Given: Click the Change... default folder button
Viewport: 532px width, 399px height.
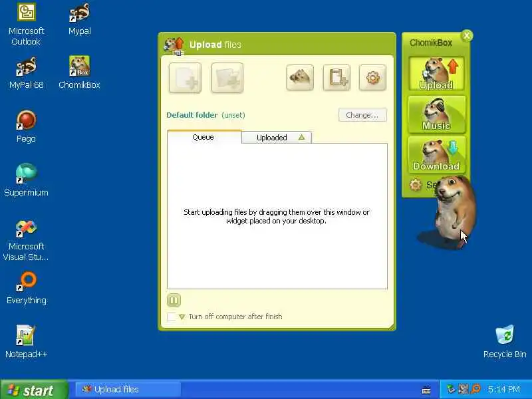Looking at the screenshot, I should pyautogui.click(x=362, y=115).
